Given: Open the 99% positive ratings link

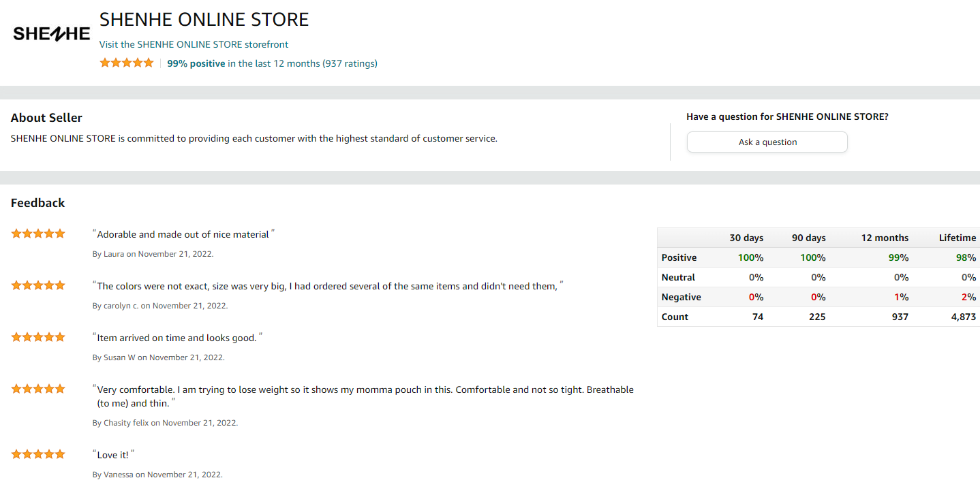Looking at the screenshot, I should [x=272, y=63].
